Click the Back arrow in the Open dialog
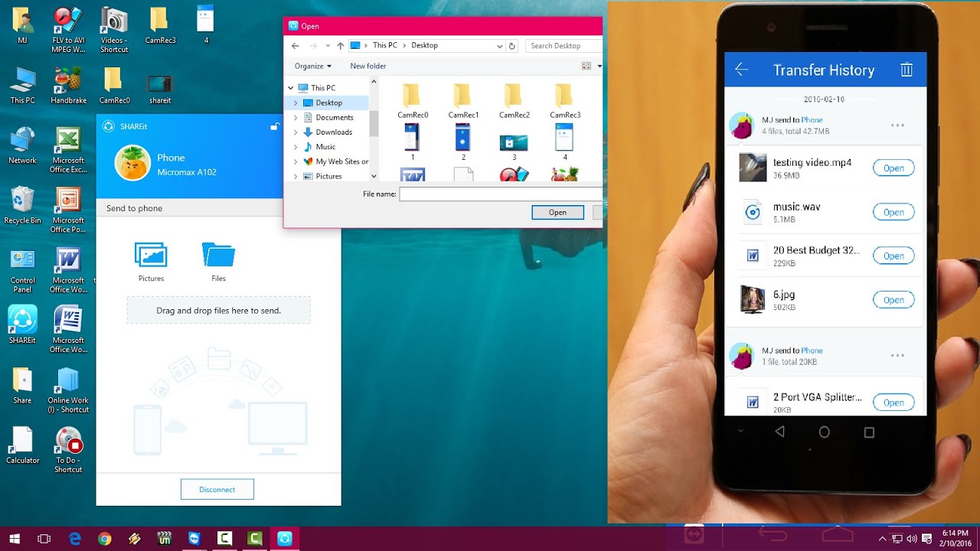Image resolution: width=980 pixels, height=551 pixels. (x=296, y=46)
